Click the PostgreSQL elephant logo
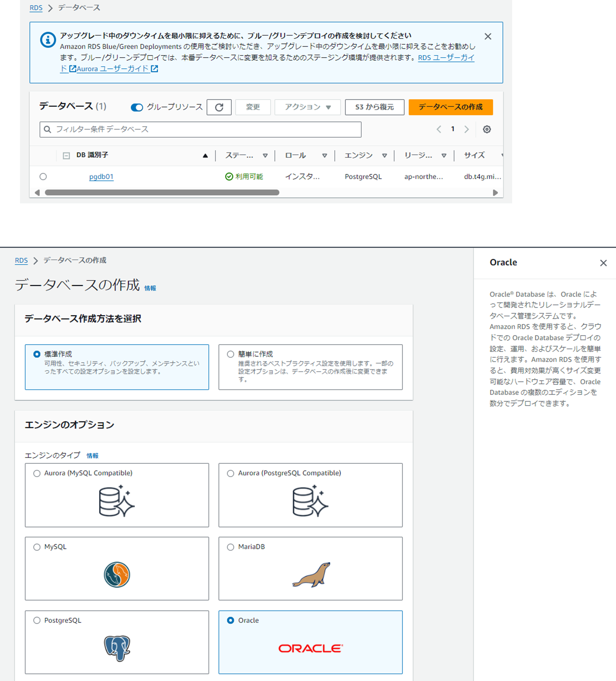The width and height of the screenshot is (616, 681). click(117, 648)
